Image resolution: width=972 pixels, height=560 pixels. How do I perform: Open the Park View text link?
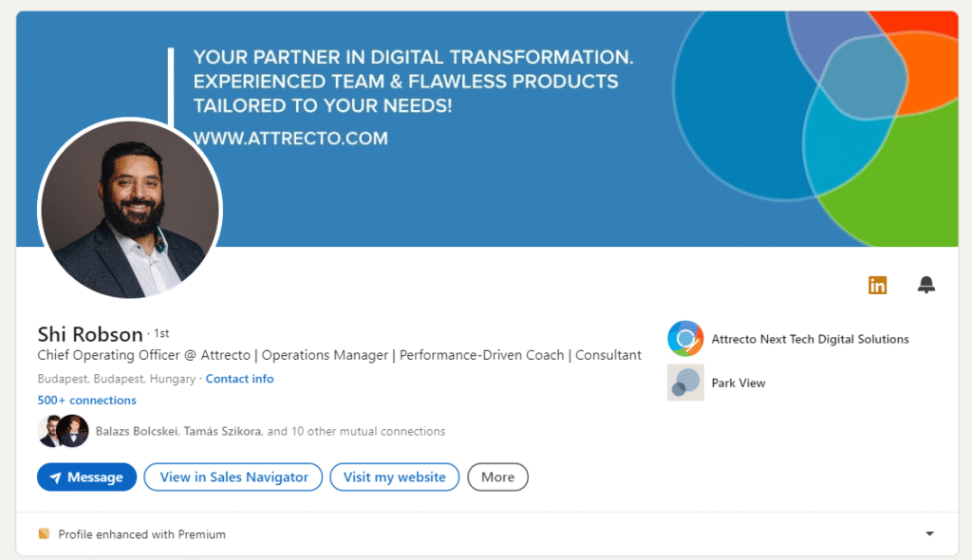click(x=738, y=383)
